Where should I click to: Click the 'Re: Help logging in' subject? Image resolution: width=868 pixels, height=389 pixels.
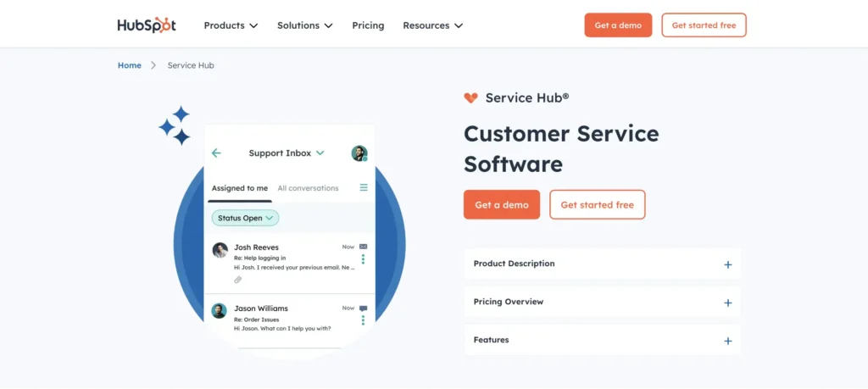click(x=259, y=258)
